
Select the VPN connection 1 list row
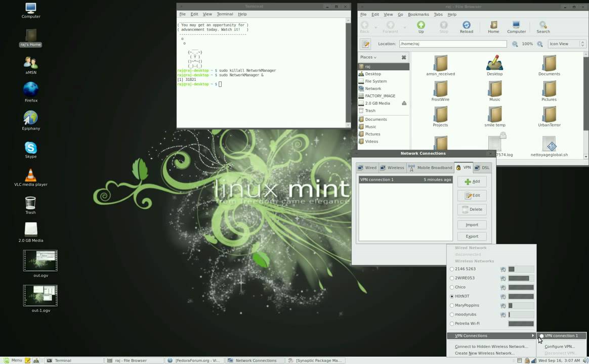pyautogui.click(x=406, y=180)
